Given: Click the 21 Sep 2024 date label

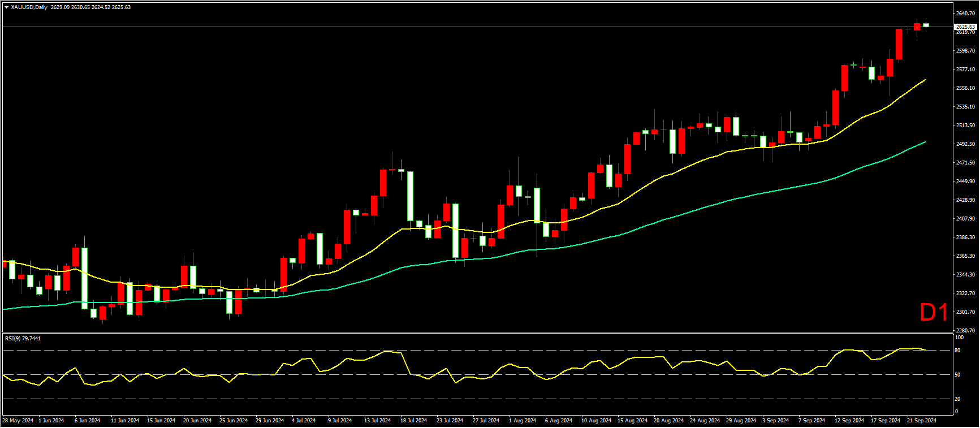Looking at the screenshot, I should pos(922,421).
